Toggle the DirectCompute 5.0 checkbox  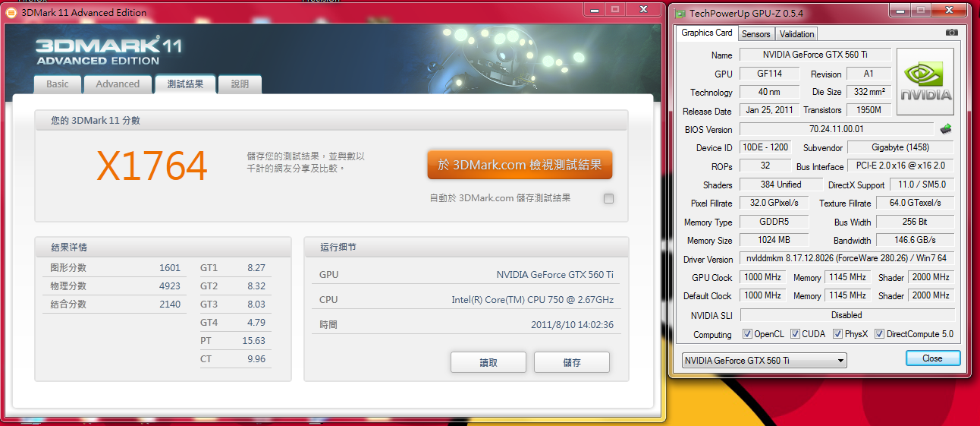point(879,334)
